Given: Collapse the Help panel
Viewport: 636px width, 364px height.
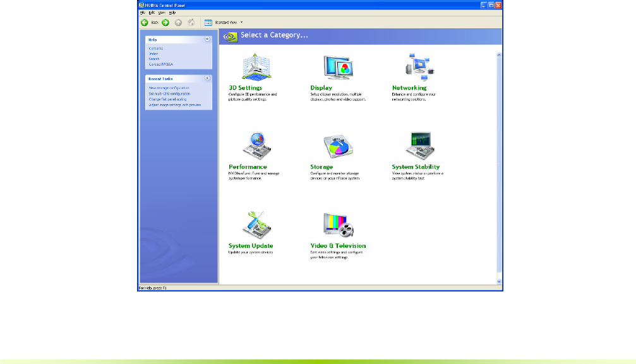Looking at the screenshot, I should click(207, 39).
